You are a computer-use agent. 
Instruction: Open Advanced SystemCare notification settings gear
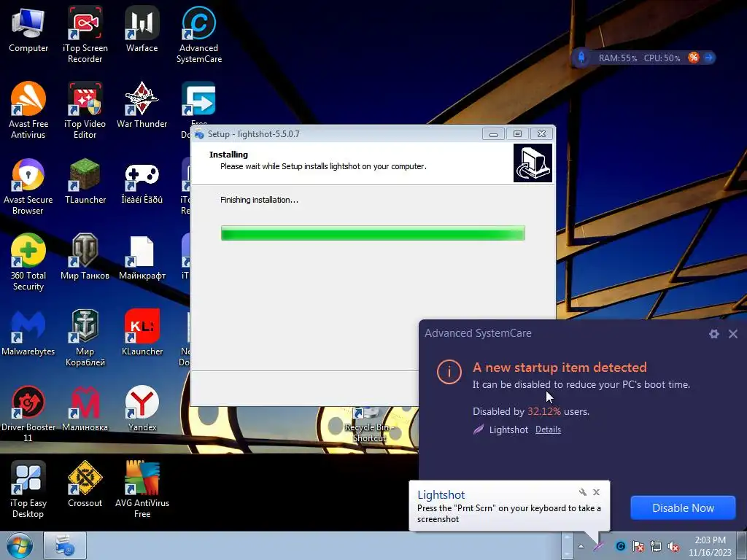713,334
